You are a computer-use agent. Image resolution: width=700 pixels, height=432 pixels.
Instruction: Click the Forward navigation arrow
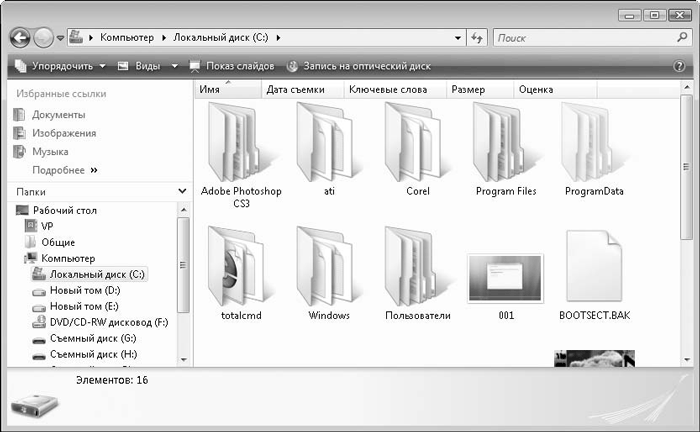[x=44, y=38]
